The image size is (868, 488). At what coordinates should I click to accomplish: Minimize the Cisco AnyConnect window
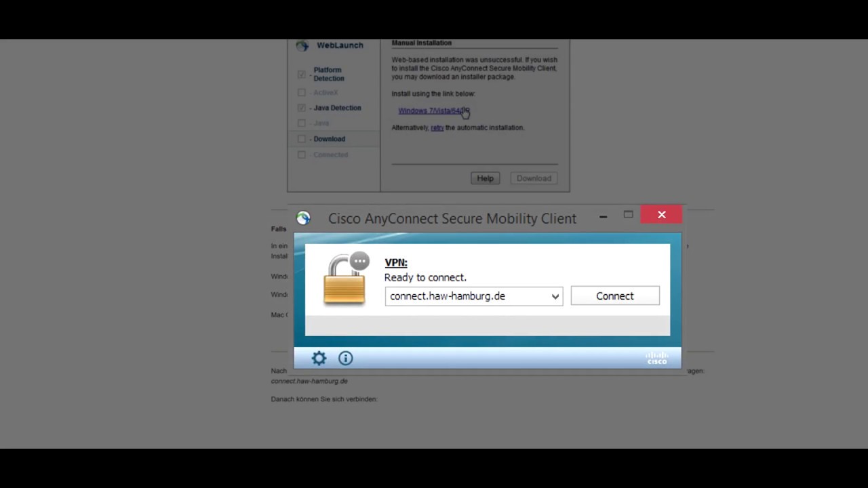(603, 216)
